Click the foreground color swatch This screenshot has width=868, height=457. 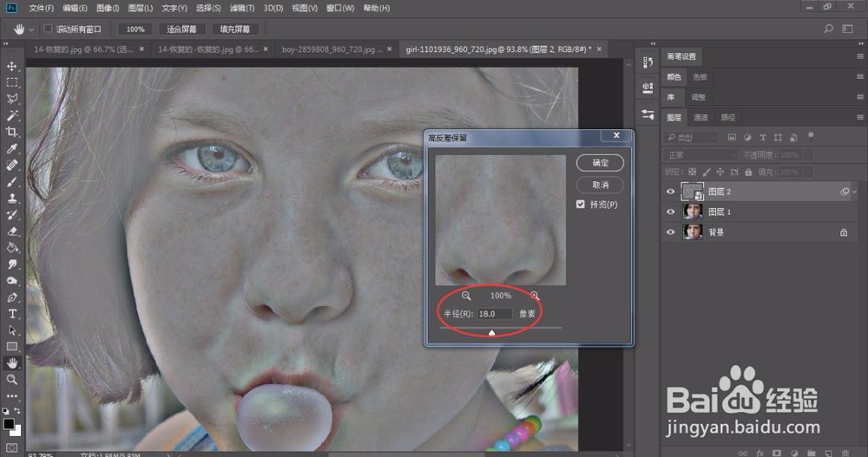click(9, 424)
